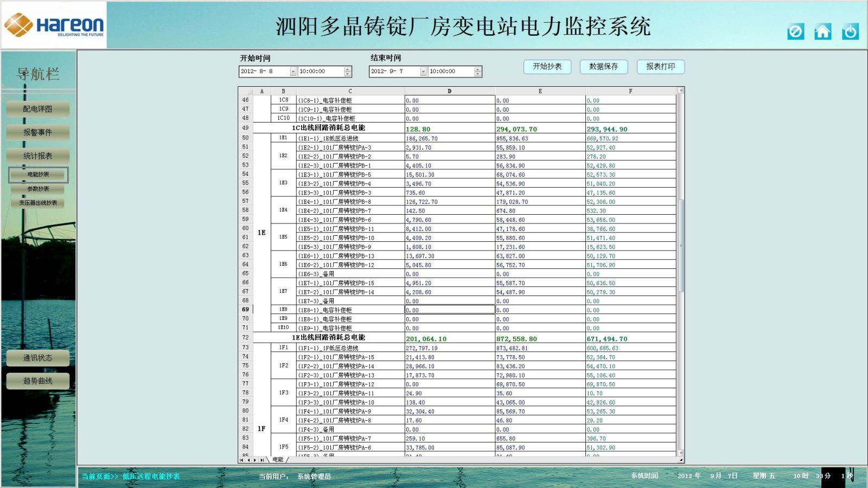Click 低压远程电能抄表 breadcrumb in status bar

[151, 476]
